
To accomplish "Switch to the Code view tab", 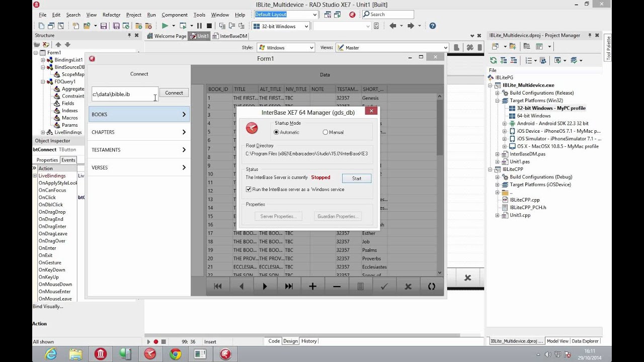I will click(274, 341).
